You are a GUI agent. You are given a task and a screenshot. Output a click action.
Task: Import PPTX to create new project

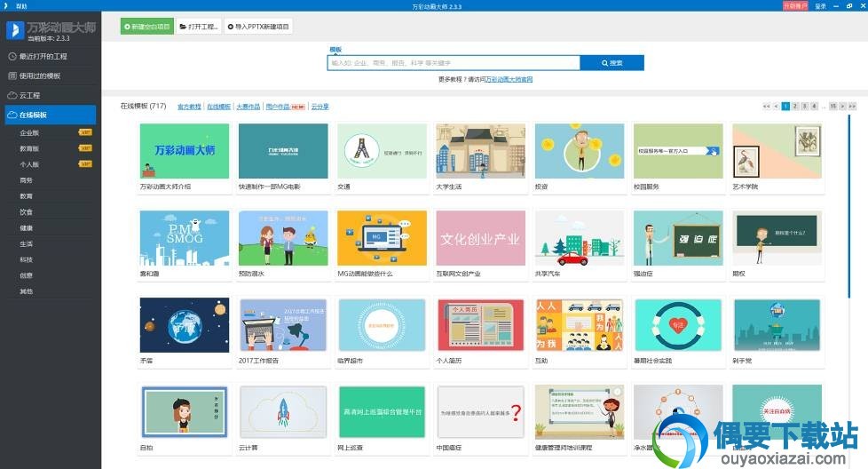click(258, 26)
